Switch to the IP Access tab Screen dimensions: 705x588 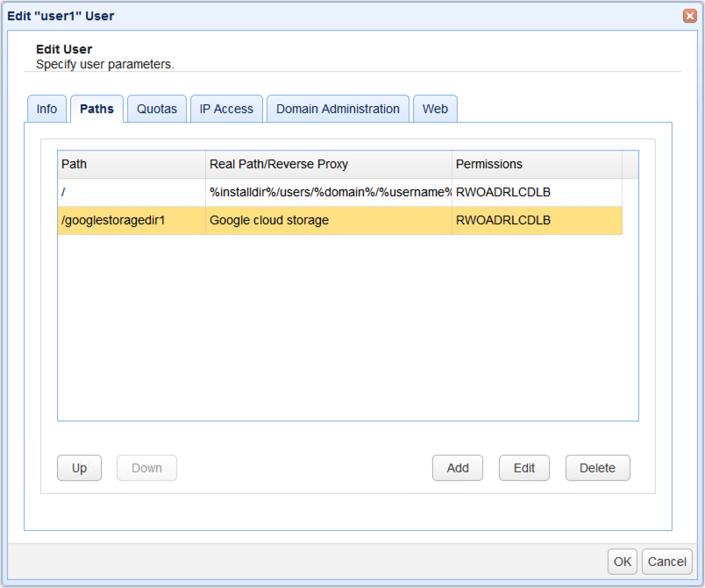pyautogui.click(x=226, y=108)
